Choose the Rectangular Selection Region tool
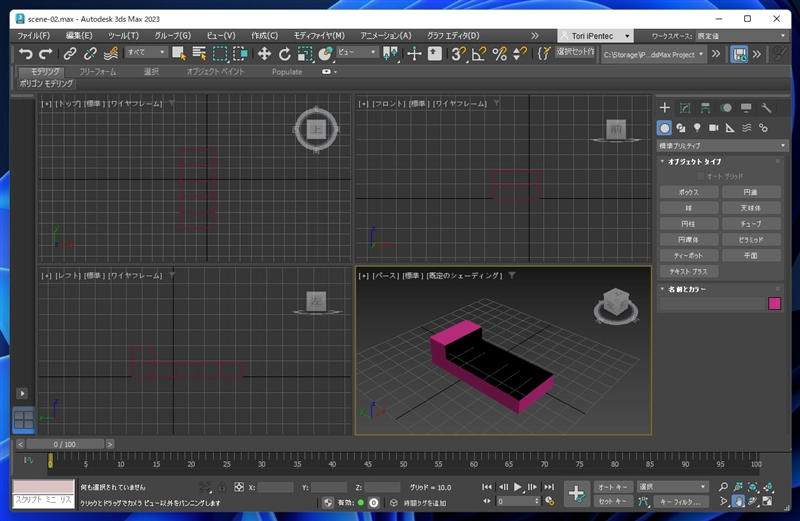 point(220,54)
